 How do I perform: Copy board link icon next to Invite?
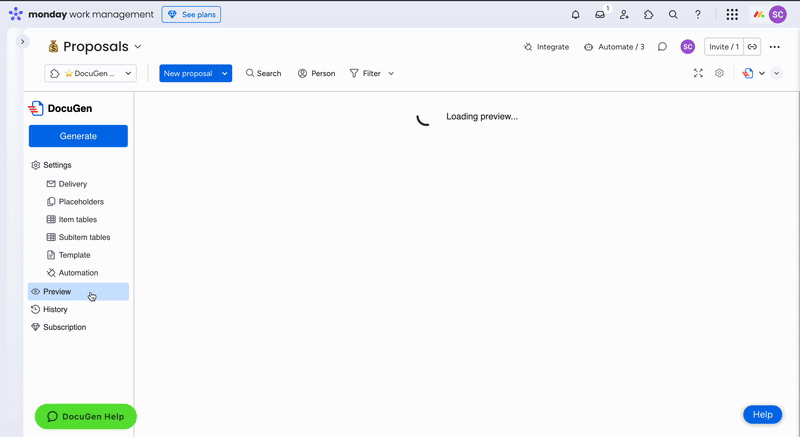(752, 47)
